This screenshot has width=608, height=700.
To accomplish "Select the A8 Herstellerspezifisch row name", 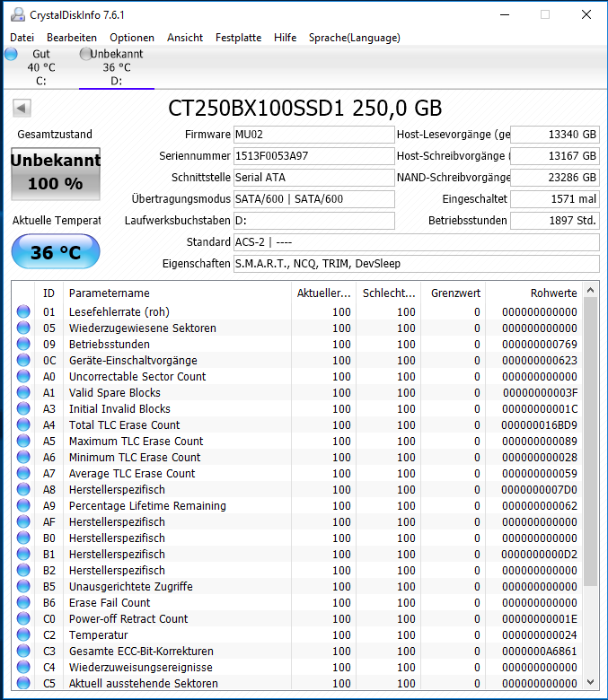I will pos(117,489).
